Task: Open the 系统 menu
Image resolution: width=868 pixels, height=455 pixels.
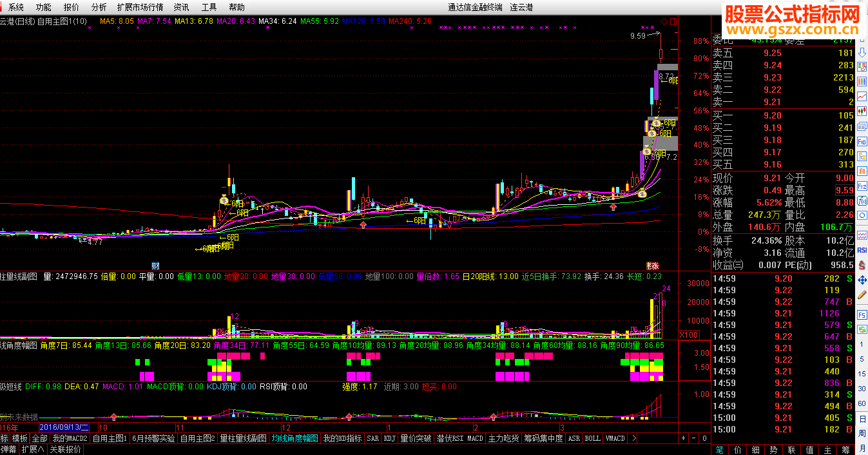Action: click(x=17, y=7)
